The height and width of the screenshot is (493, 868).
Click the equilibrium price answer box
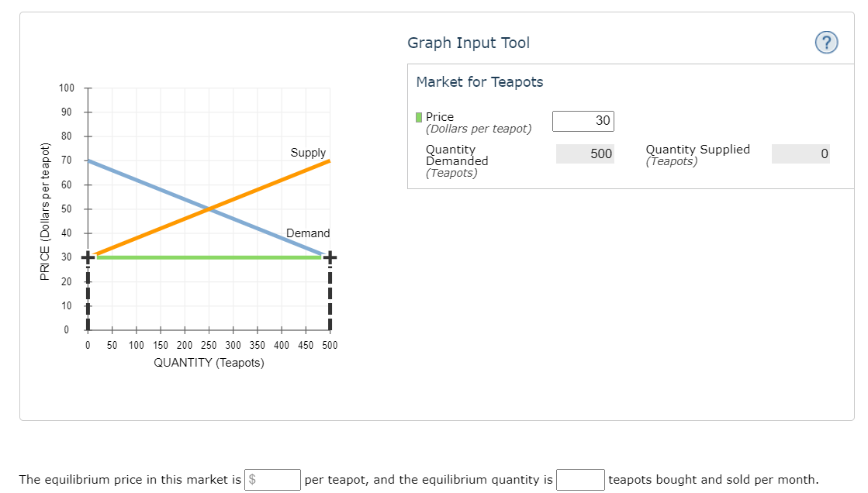273,479
